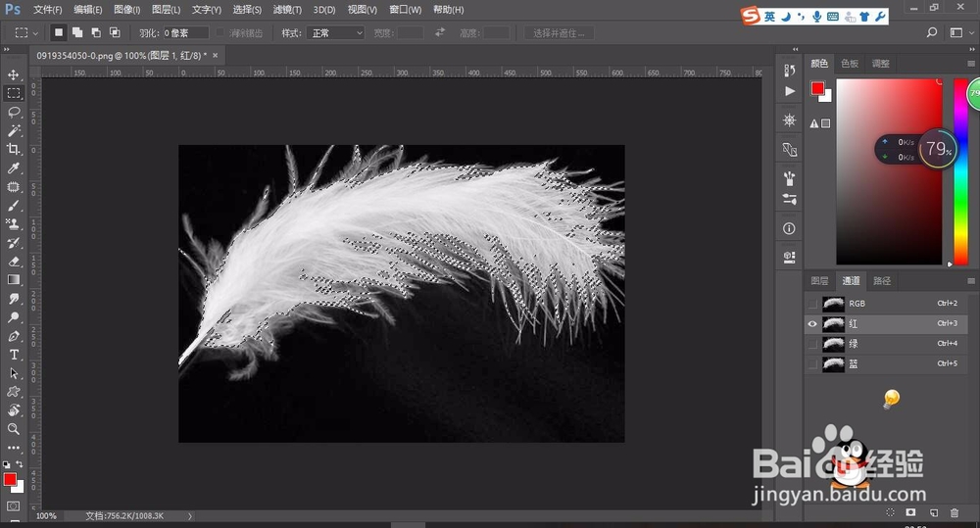Open Channels panel options menu
This screenshot has width=980, height=528.
970,281
